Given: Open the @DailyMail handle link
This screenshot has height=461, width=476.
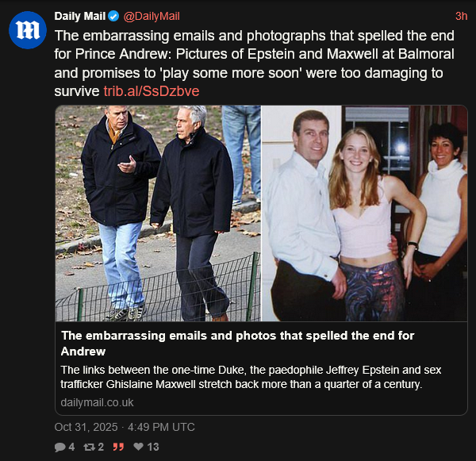Looking at the screenshot, I should tap(151, 17).
